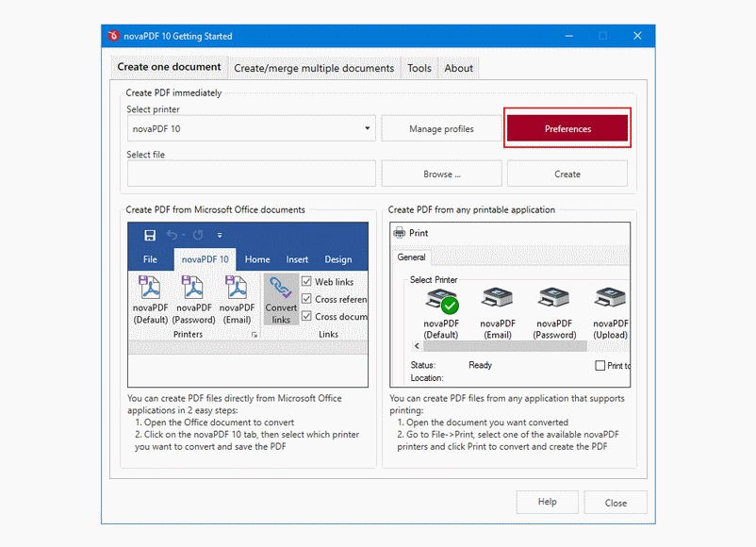Switch to Create one document tab
This screenshot has width=756, height=547.
[x=169, y=67]
